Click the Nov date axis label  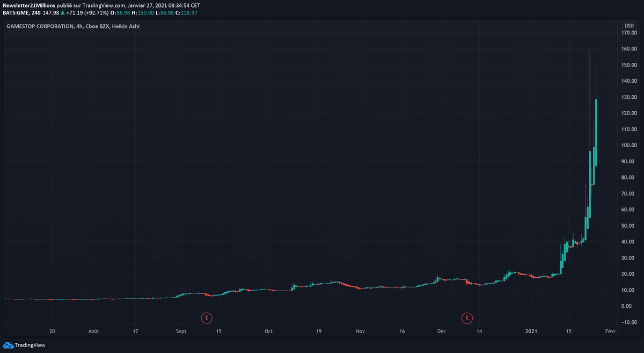pyautogui.click(x=361, y=332)
